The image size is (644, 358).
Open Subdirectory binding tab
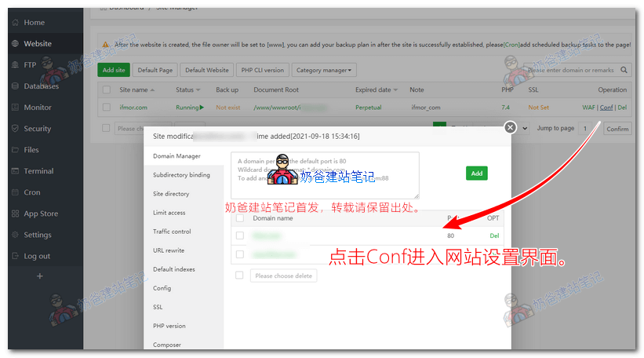click(181, 175)
